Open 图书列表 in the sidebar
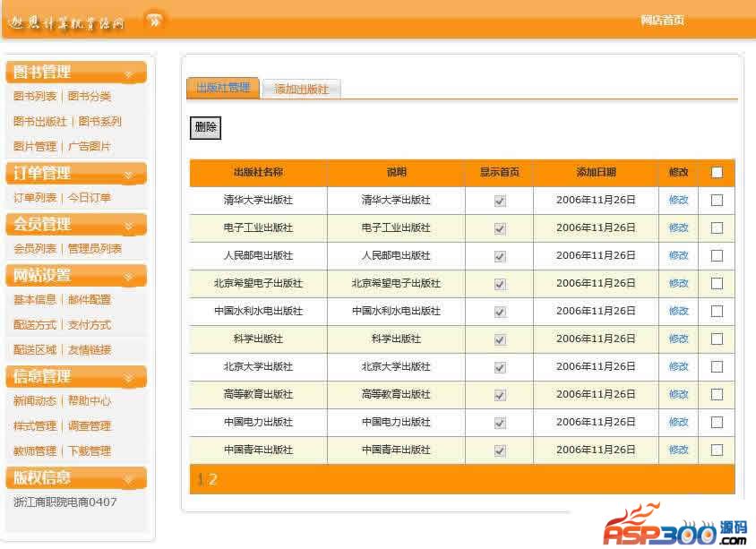This screenshot has width=756, height=549. click(x=35, y=97)
